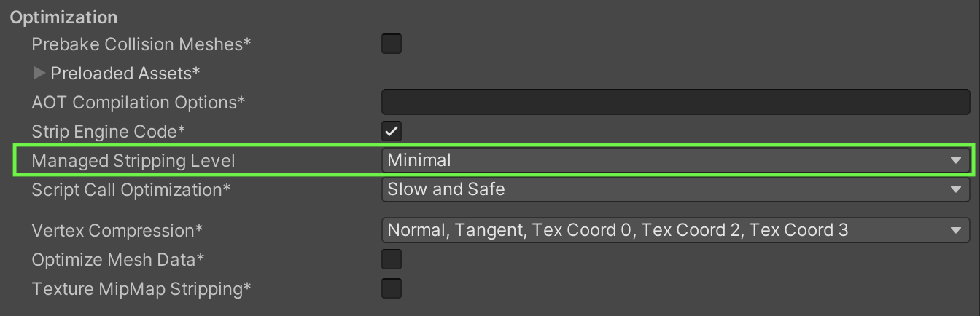
Task: Open the Script Call Optimization dropdown
Action: (x=674, y=190)
